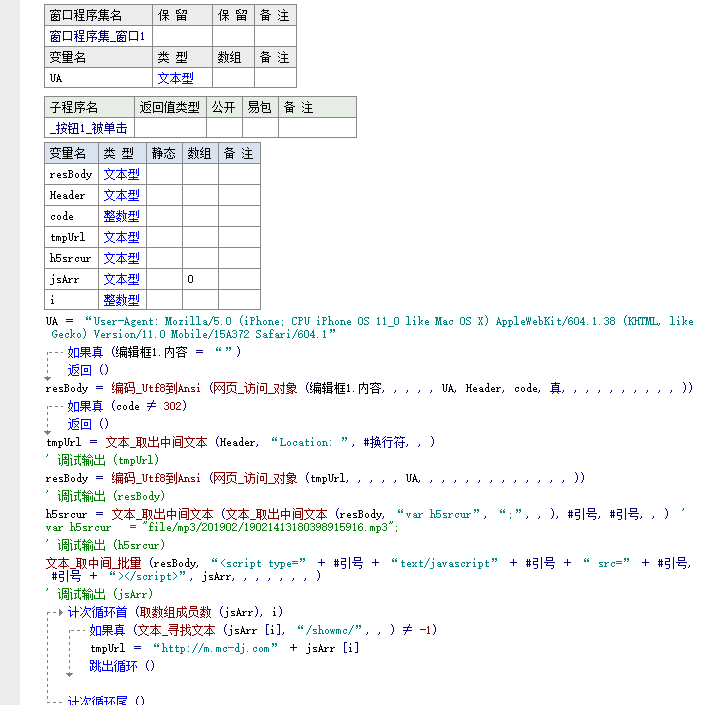Viewport: 708px width, 705px height.
Task: Click the User-Agent string assignment line
Action: click(x=369, y=327)
